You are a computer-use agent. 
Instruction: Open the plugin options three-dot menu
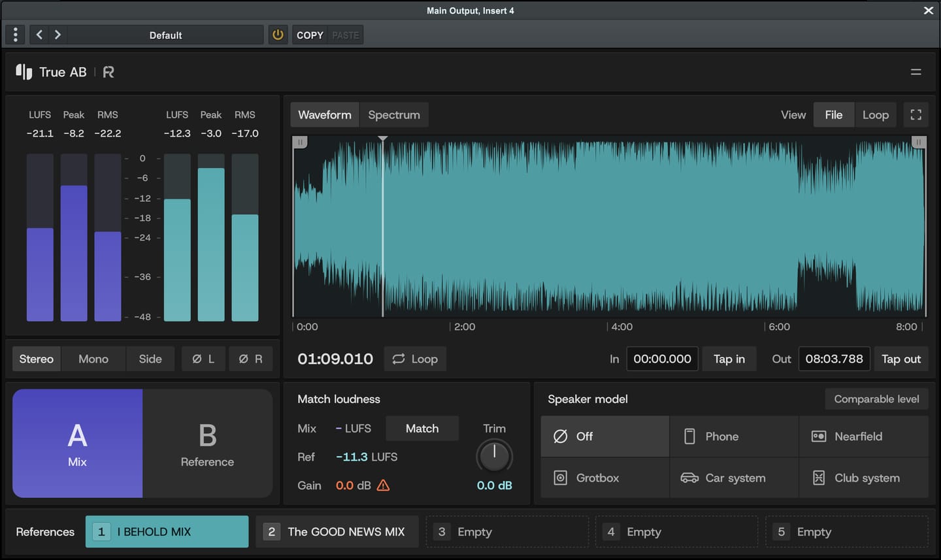coord(15,35)
